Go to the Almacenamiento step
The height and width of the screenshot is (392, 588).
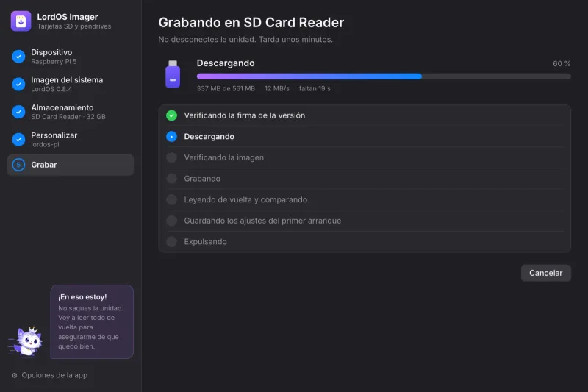(x=71, y=112)
